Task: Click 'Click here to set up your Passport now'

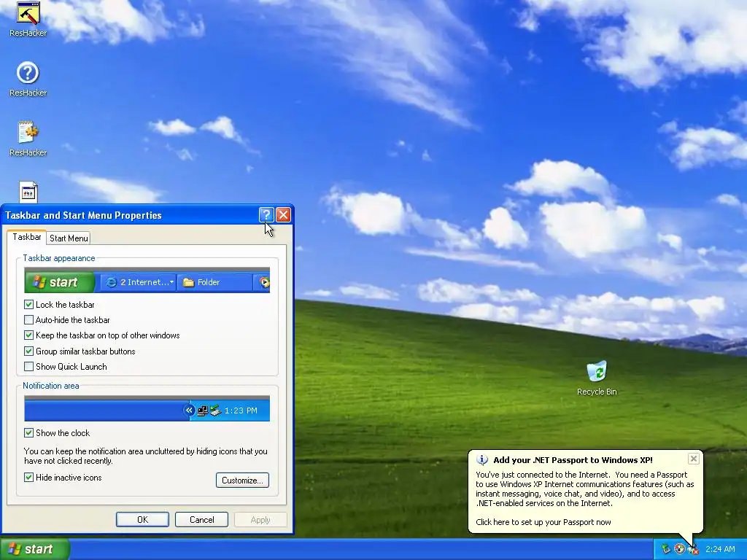Action: 543,522
